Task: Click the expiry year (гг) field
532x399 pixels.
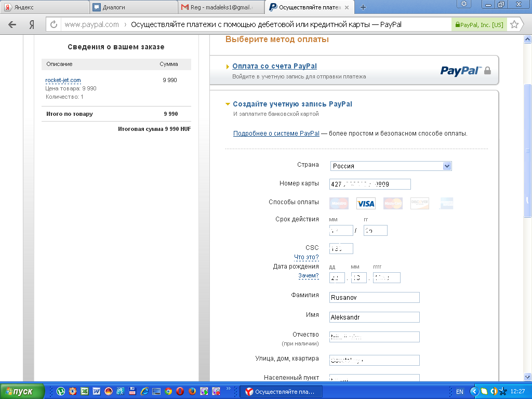Action: (x=375, y=230)
